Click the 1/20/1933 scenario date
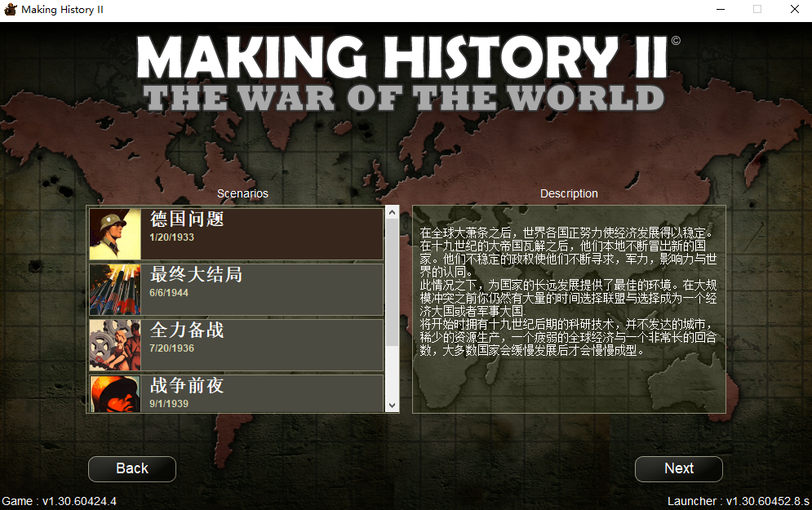This screenshot has width=812, height=510. (172, 237)
